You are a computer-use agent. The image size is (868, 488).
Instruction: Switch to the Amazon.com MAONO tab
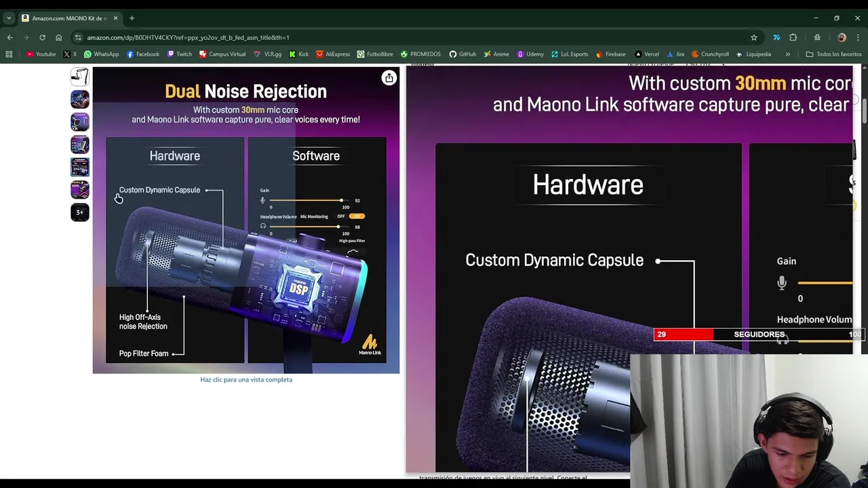pos(70,18)
